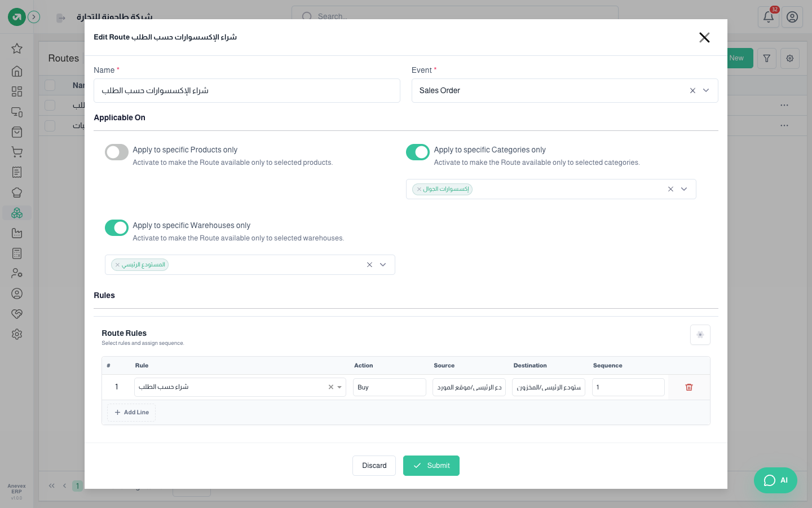The image size is (812, 508).
Task: Open the dashboard grid icon in sidebar
Action: (17, 91)
